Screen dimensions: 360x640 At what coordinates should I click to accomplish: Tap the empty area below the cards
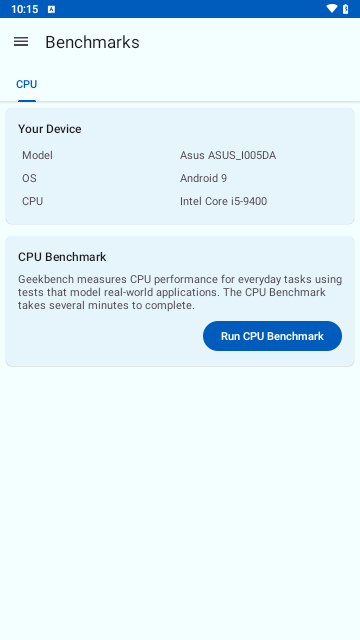point(180,502)
